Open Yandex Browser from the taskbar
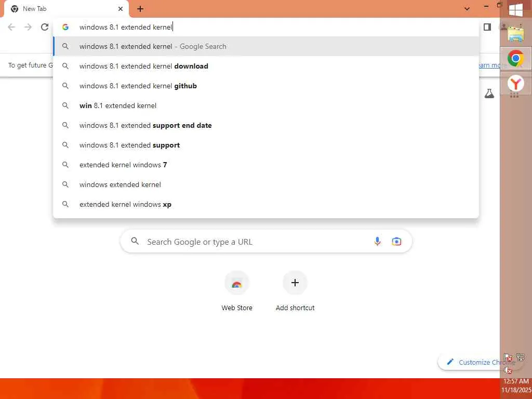Screen dimensions: 532x399 (516, 84)
